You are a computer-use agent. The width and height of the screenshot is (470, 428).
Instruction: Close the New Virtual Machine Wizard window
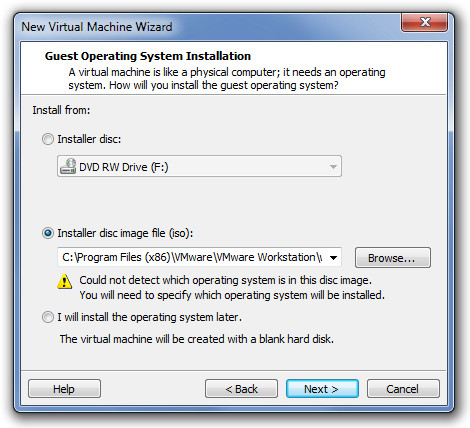click(x=424, y=22)
